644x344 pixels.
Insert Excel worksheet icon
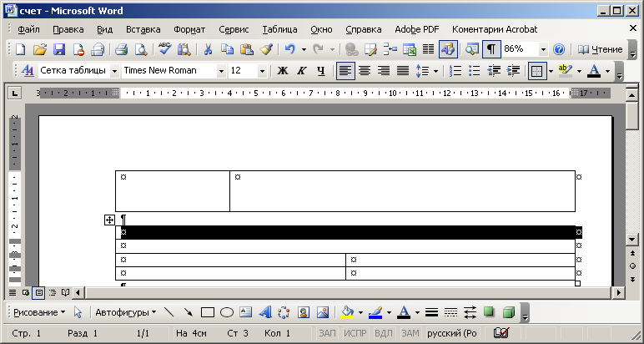coord(409,50)
